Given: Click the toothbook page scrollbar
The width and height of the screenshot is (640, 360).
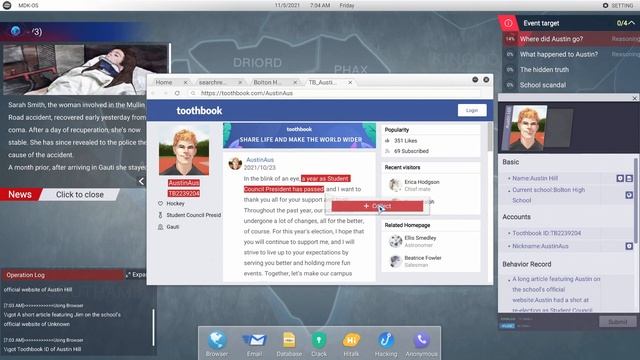Looking at the screenshot, I should coord(490,137).
